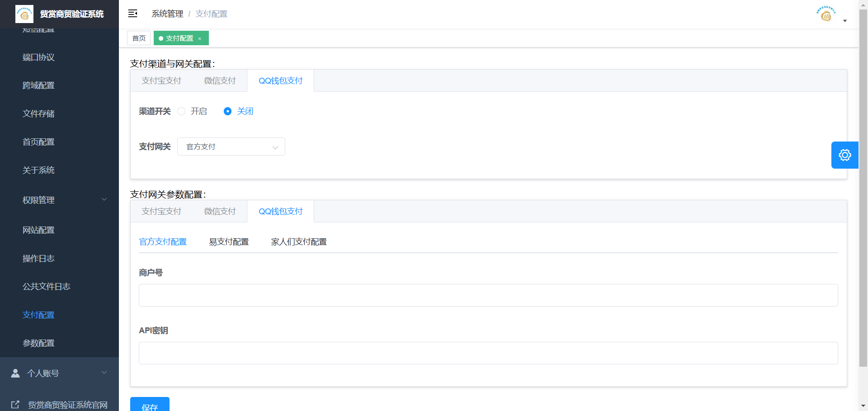The image size is (868, 411).
Task: Visit 赀赏商贸验证系统官网 link
Action: point(68,405)
